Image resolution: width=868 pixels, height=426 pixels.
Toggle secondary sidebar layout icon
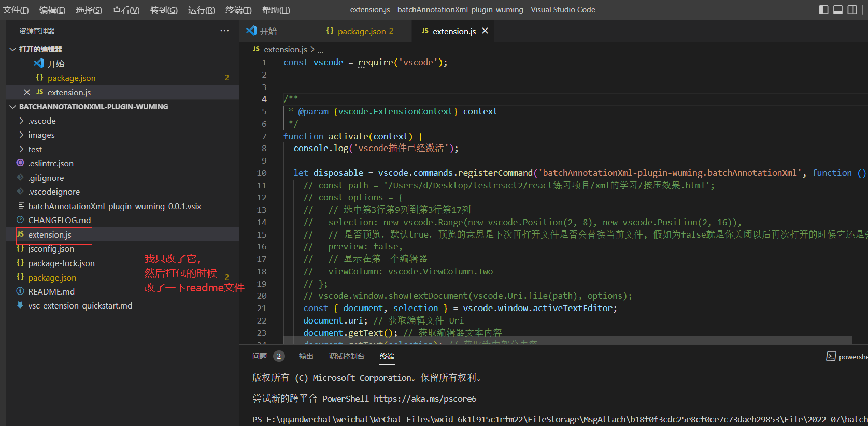852,10
